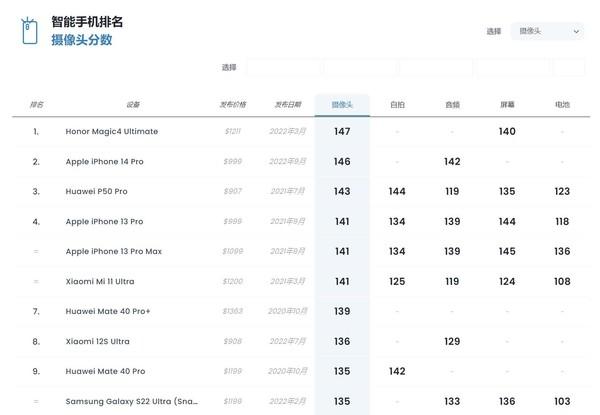Click battery score 136 for iPhone 13 Pro Max
Screen dimensions: 600x415
click(562, 251)
